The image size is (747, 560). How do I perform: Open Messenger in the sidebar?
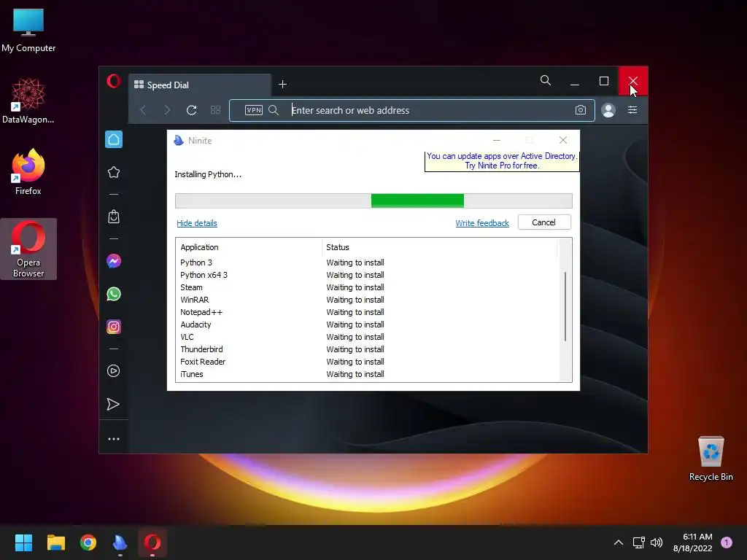(x=114, y=261)
